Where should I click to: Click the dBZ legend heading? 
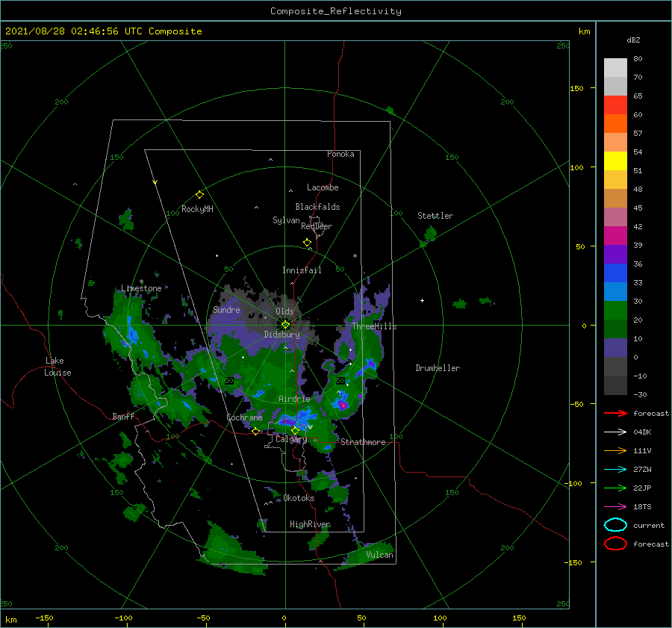[633, 40]
